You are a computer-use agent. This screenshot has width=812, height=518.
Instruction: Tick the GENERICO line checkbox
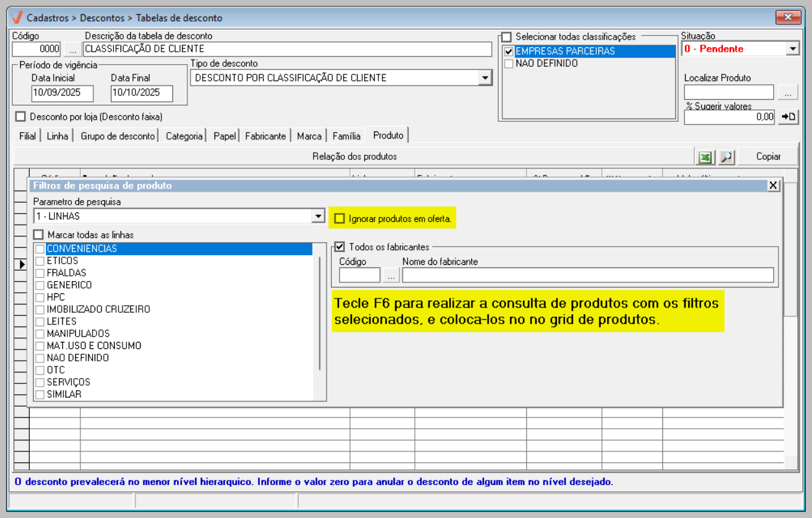(x=40, y=285)
